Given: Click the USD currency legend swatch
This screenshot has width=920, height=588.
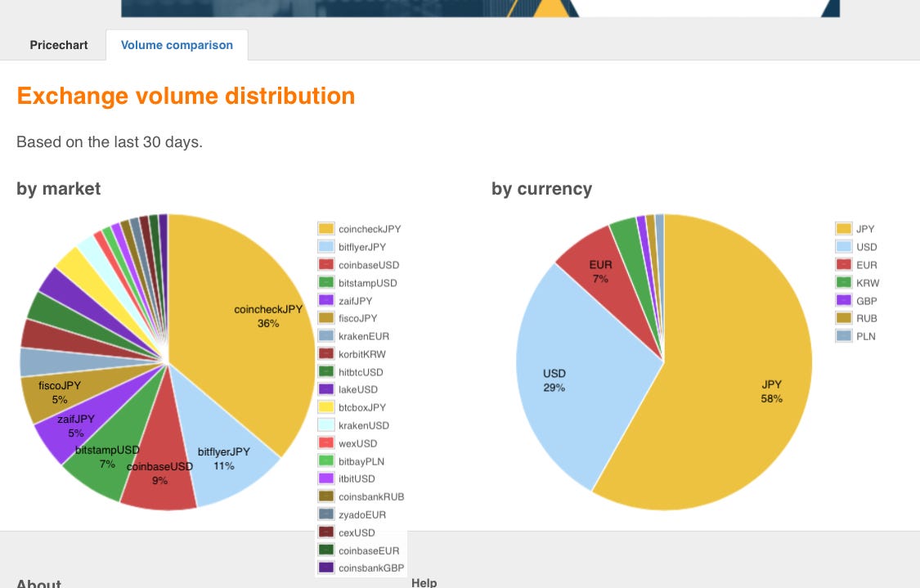Looking at the screenshot, I should tap(844, 246).
